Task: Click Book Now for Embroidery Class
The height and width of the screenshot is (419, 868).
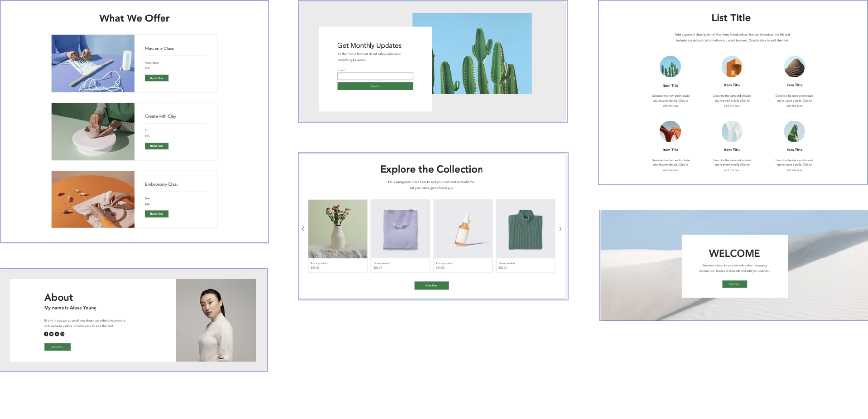Action: click(x=157, y=214)
